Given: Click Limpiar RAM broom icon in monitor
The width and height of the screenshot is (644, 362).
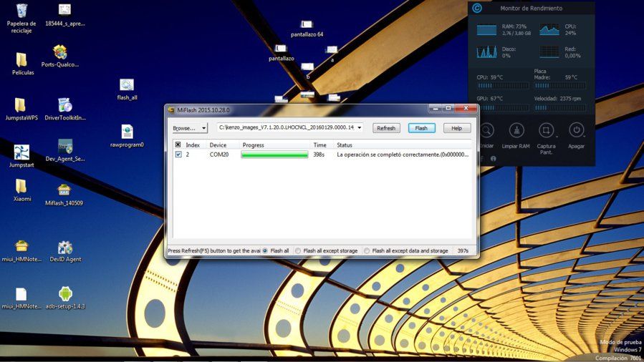Looking at the screenshot, I should [516, 130].
